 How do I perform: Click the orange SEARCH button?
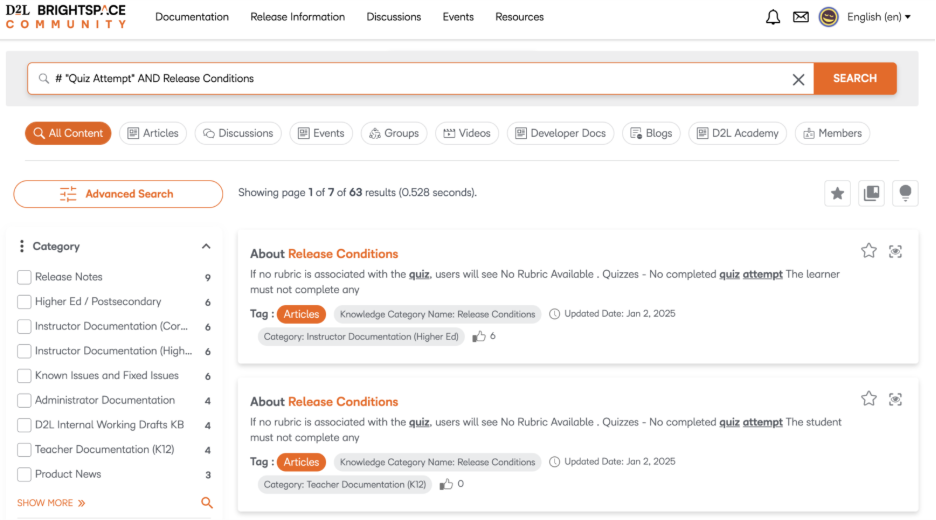click(855, 78)
